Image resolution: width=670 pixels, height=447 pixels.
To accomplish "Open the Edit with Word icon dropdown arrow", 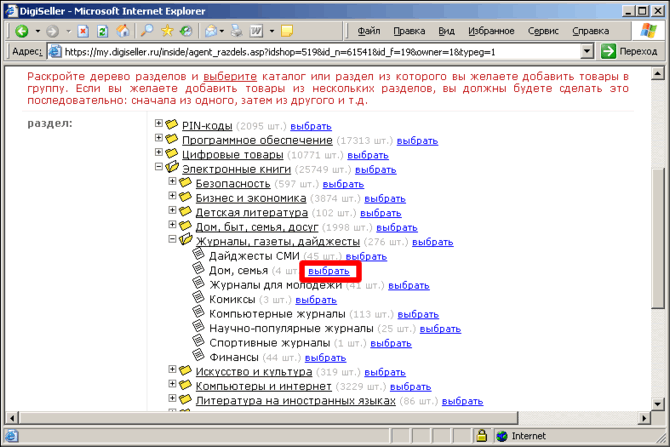I will [x=272, y=31].
